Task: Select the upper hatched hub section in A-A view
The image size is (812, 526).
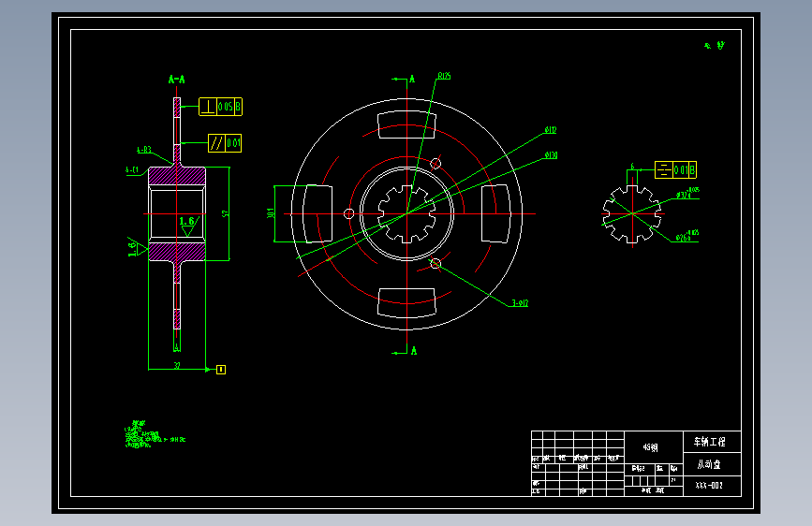Action: pyautogui.click(x=177, y=176)
